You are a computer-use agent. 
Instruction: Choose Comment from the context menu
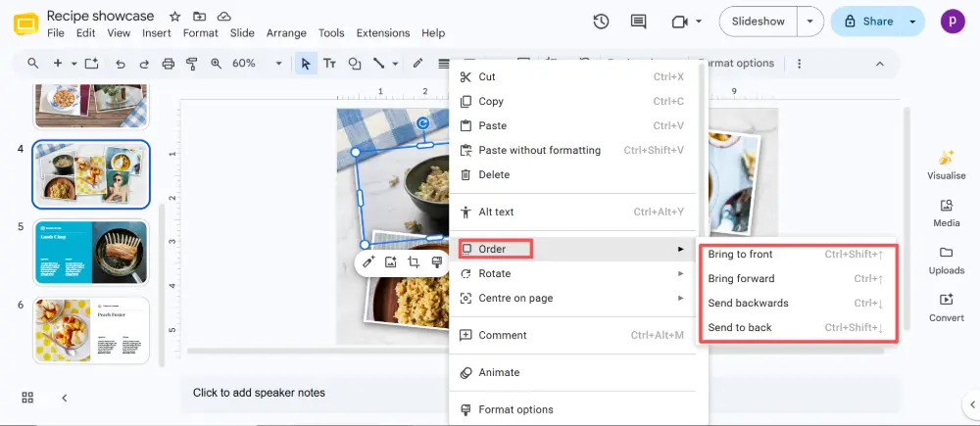pyautogui.click(x=573, y=336)
